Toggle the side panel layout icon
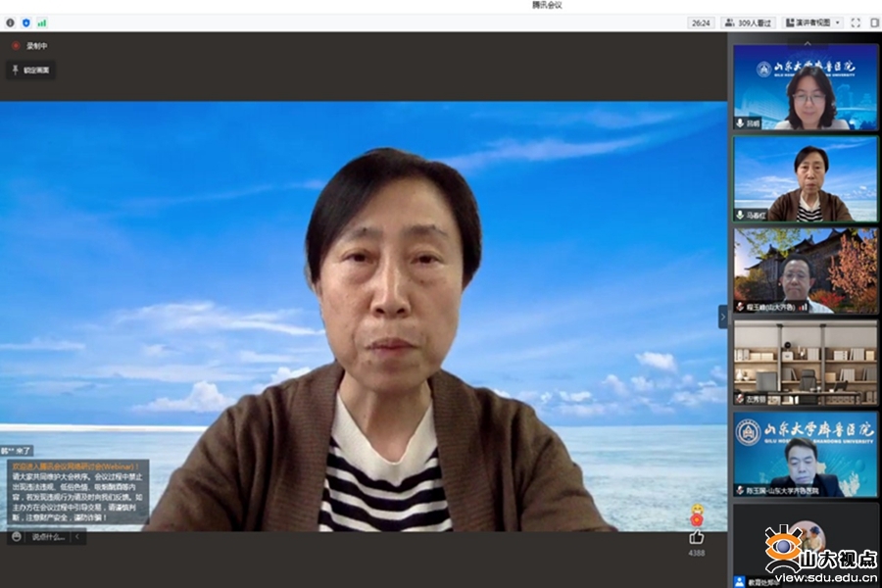Viewport: 882px width, 588px height. coord(872,23)
